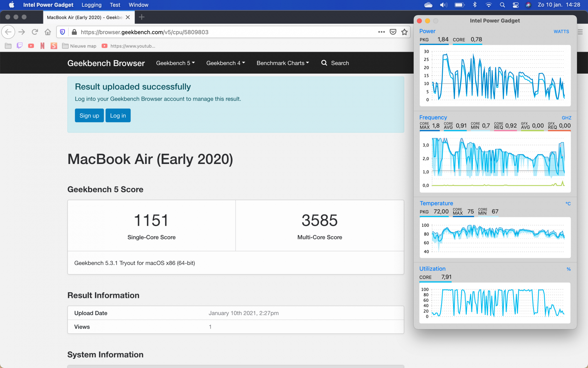Click the Wi-Fi status menu icon

point(489,5)
